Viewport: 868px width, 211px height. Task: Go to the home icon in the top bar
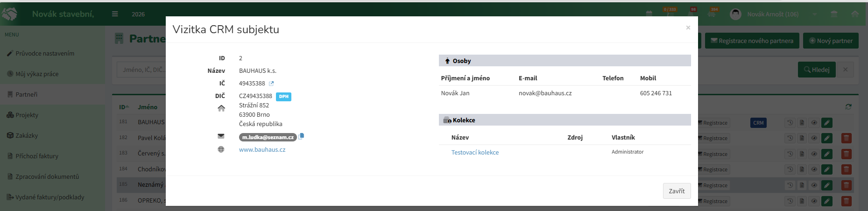coord(855,14)
